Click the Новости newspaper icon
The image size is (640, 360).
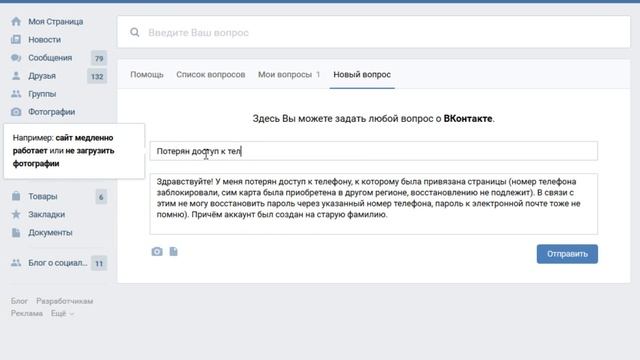pyautogui.click(x=16, y=40)
